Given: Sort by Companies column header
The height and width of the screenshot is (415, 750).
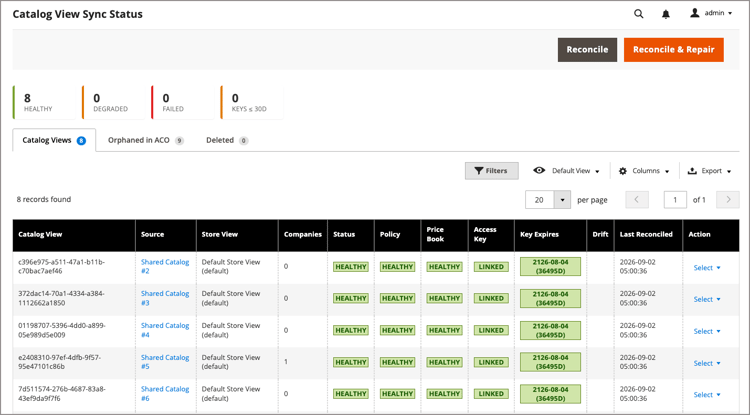Looking at the screenshot, I should [x=303, y=235].
